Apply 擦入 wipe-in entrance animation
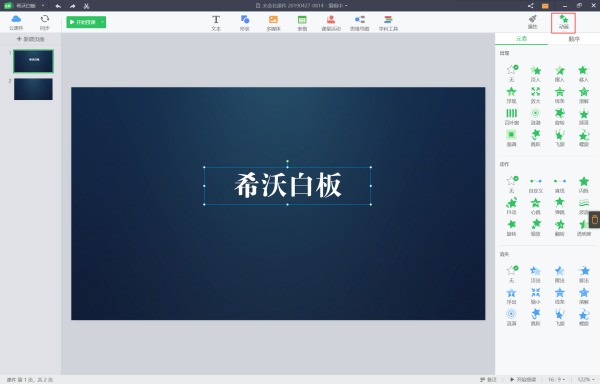The width and height of the screenshot is (600, 384). tap(559, 74)
